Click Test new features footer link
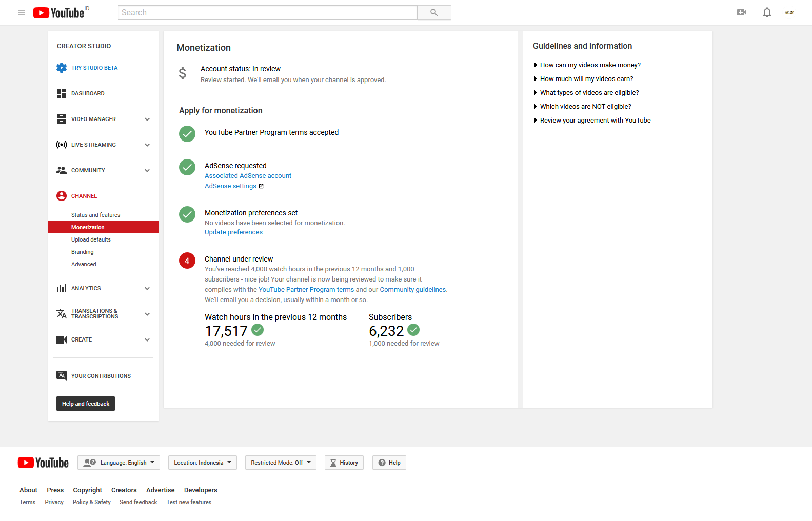 coord(189,503)
